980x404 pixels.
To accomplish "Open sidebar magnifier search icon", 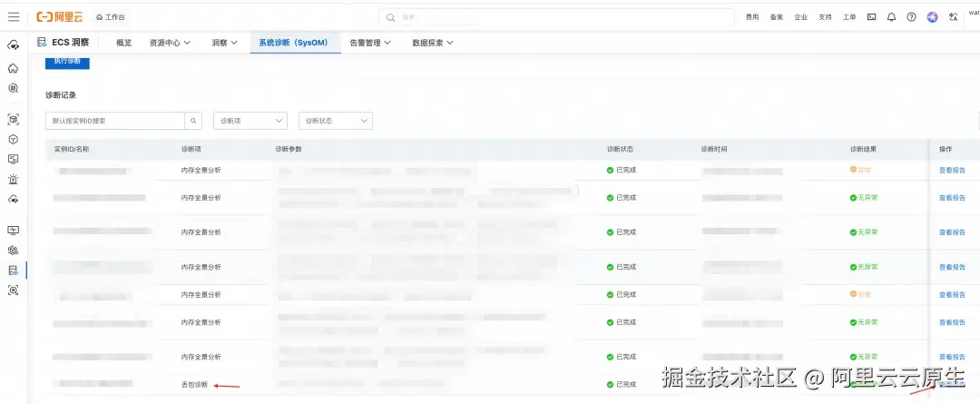I will 13,88.
